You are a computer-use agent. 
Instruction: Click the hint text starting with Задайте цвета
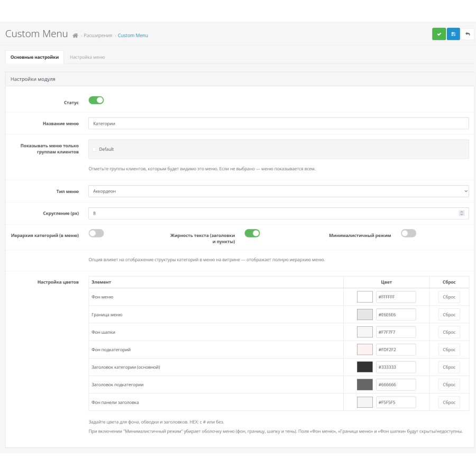coord(156,422)
